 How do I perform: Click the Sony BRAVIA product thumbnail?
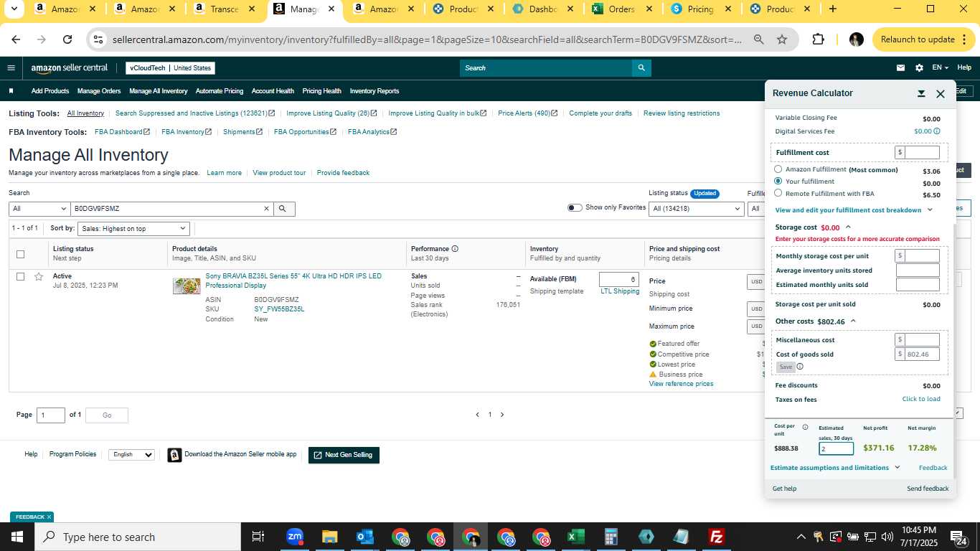click(187, 286)
